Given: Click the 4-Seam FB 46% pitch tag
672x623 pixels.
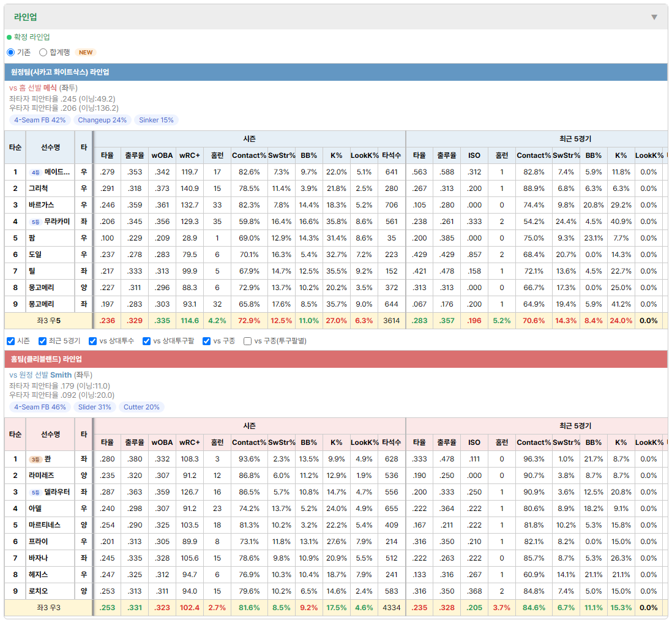Looking at the screenshot, I should coord(40,407).
